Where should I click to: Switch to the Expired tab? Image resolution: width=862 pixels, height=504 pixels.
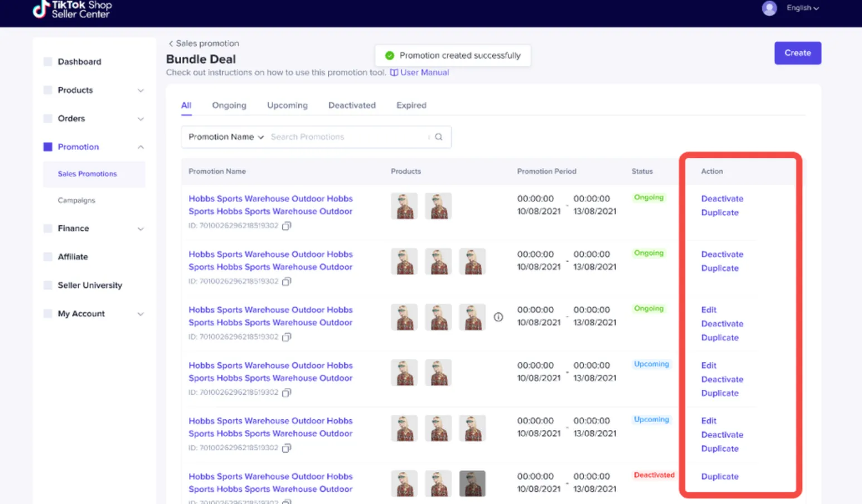point(411,105)
